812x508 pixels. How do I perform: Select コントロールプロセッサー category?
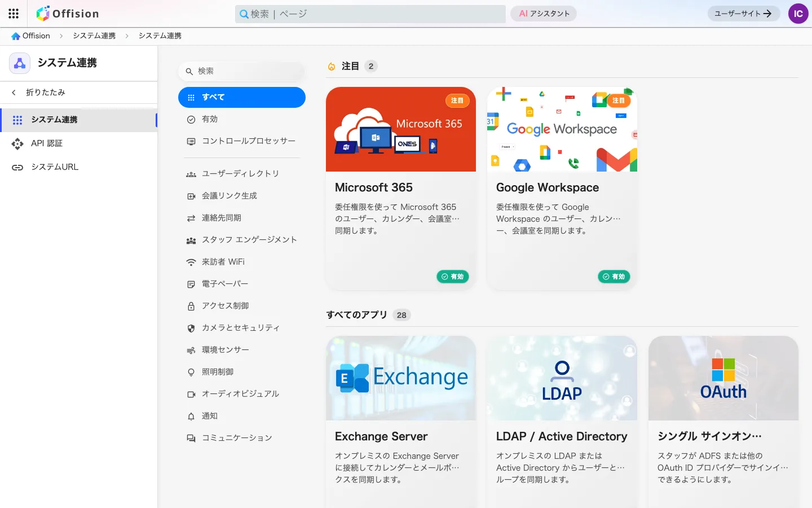[242, 141]
